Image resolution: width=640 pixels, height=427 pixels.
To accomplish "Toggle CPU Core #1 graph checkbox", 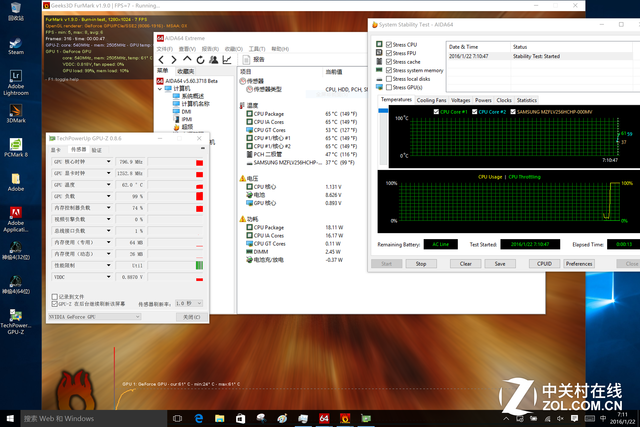I will pos(436,111).
